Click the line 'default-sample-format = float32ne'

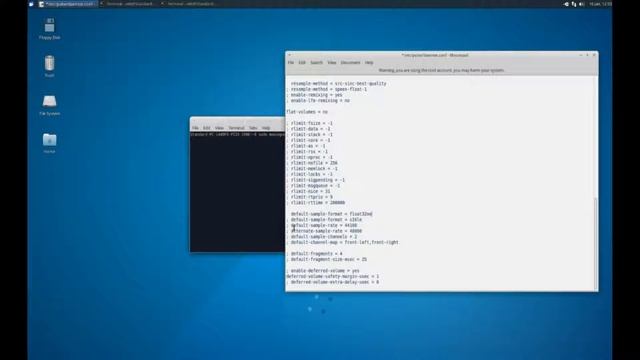click(331, 214)
